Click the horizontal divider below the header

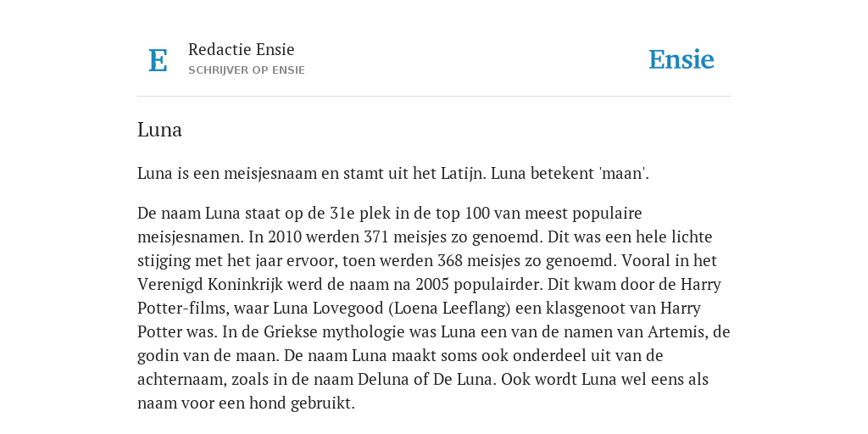pos(434,97)
